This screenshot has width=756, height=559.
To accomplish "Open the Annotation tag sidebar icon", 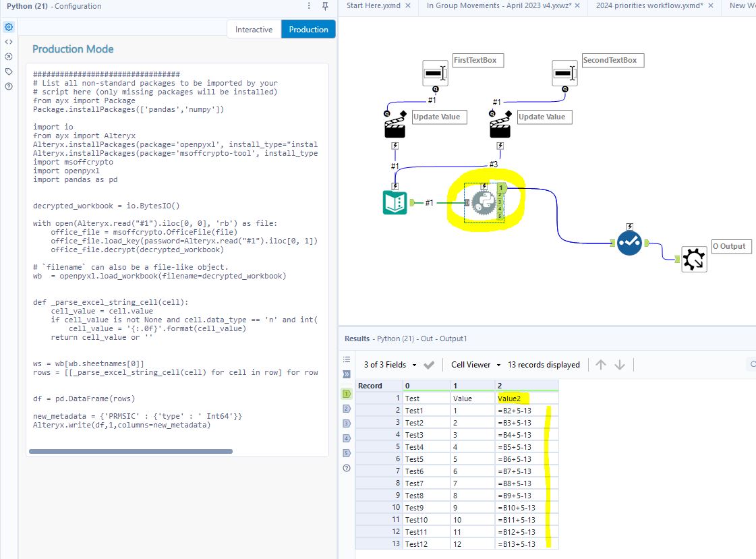I will (x=9, y=71).
